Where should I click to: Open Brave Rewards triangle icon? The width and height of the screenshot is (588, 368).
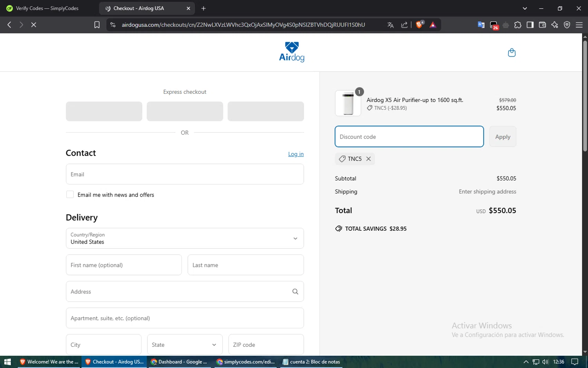433,25
